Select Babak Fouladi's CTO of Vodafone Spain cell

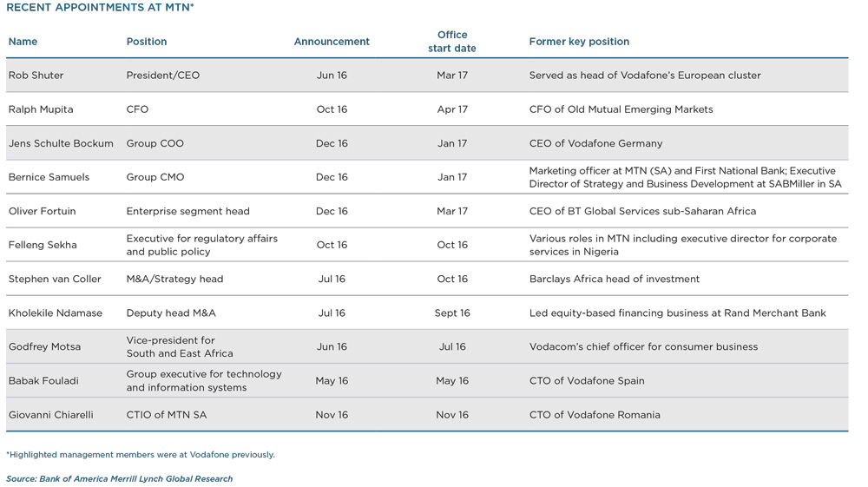tap(587, 381)
